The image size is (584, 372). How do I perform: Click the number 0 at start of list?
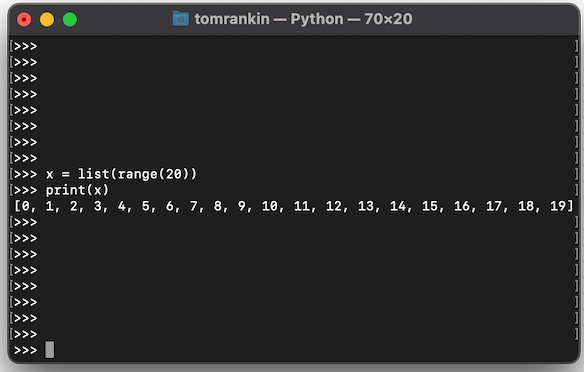25,206
